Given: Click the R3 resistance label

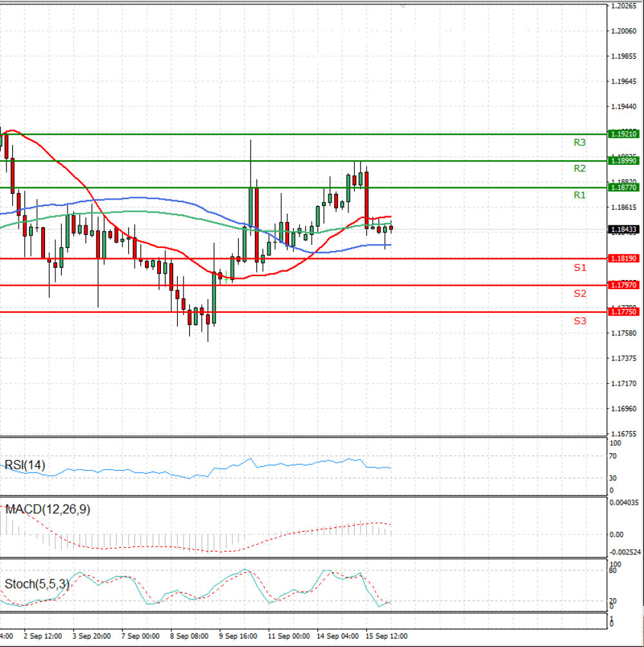Looking at the screenshot, I should click(x=580, y=142).
